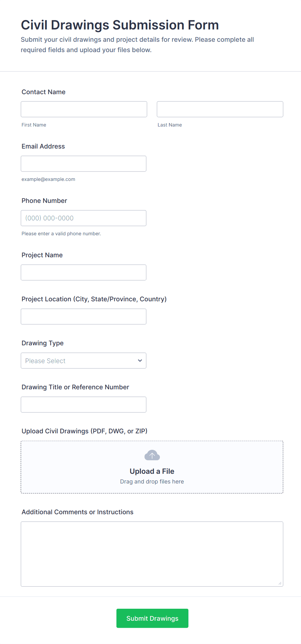Click the Additional Comments text area
Image resolution: width=301 pixels, height=644 pixels.
coord(152,554)
